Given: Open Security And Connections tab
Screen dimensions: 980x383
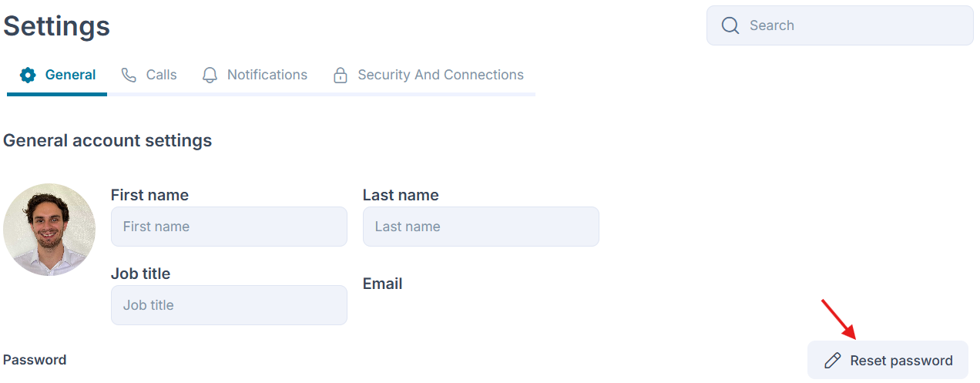Looking at the screenshot, I should tap(428, 75).
